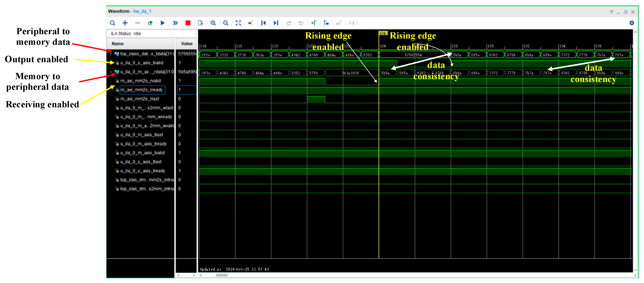The width and height of the screenshot is (644, 283).
Task: Select m_axi_mm2s_rlast signal
Action: click(x=140, y=99)
